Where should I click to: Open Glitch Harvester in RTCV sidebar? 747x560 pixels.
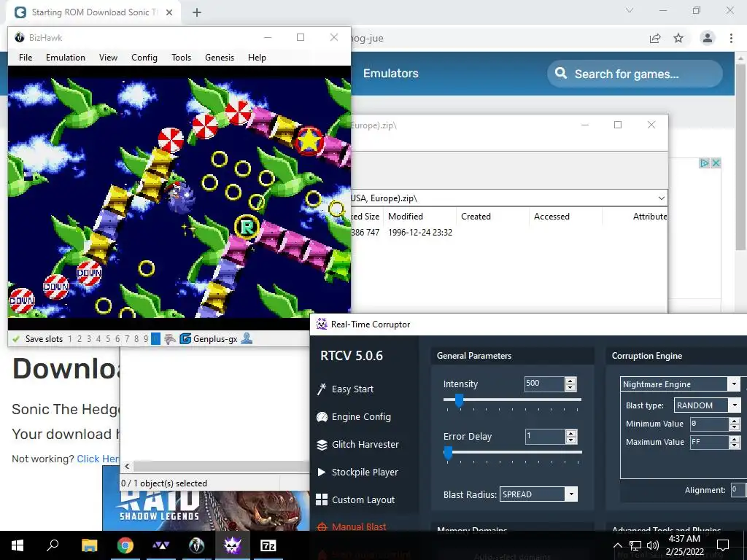click(x=365, y=444)
